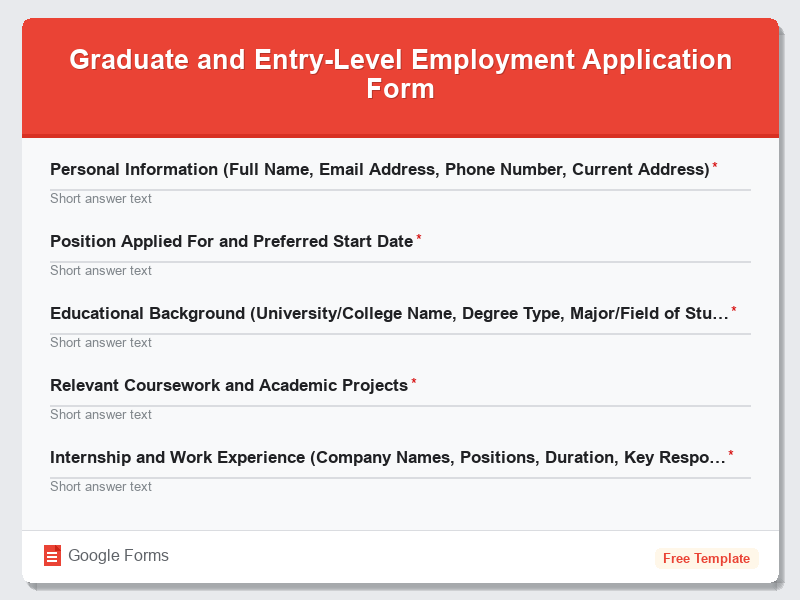Click the Free Template button
800x600 pixels.
707,558
